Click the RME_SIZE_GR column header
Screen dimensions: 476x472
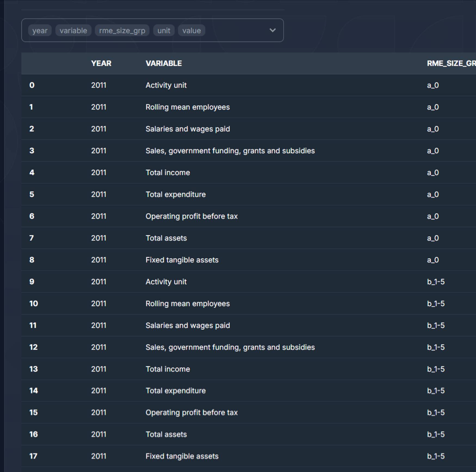point(451,63)
